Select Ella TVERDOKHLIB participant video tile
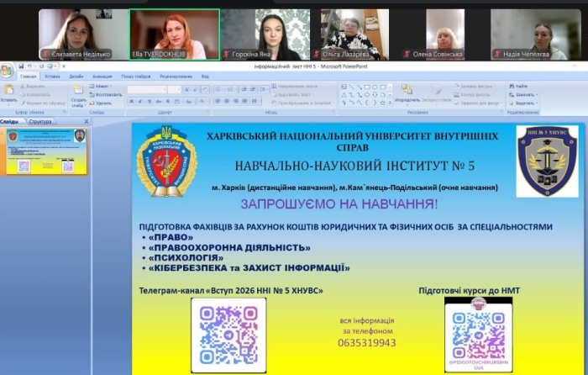Image resolution: width=588 pixels, height=375 pixels. coord(174,34)
